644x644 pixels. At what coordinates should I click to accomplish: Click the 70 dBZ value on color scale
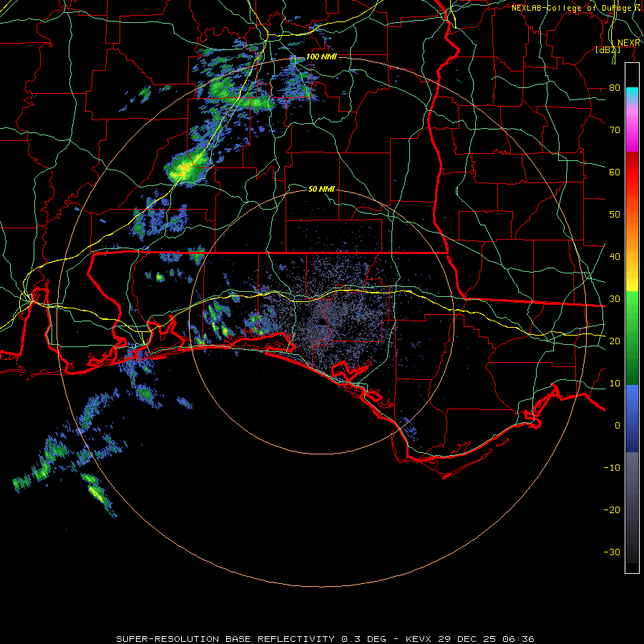(615, 130)
